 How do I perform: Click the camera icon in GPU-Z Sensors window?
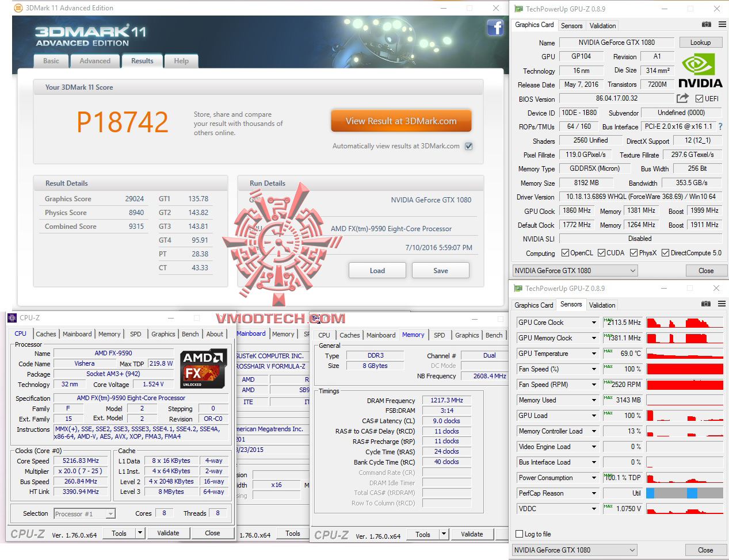[706, 304]
